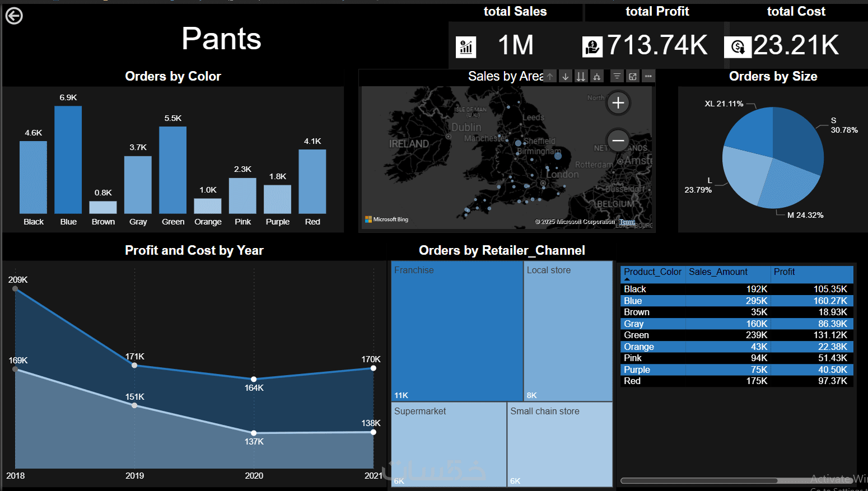Click the table horizontal scrollbar

[699, 480]
